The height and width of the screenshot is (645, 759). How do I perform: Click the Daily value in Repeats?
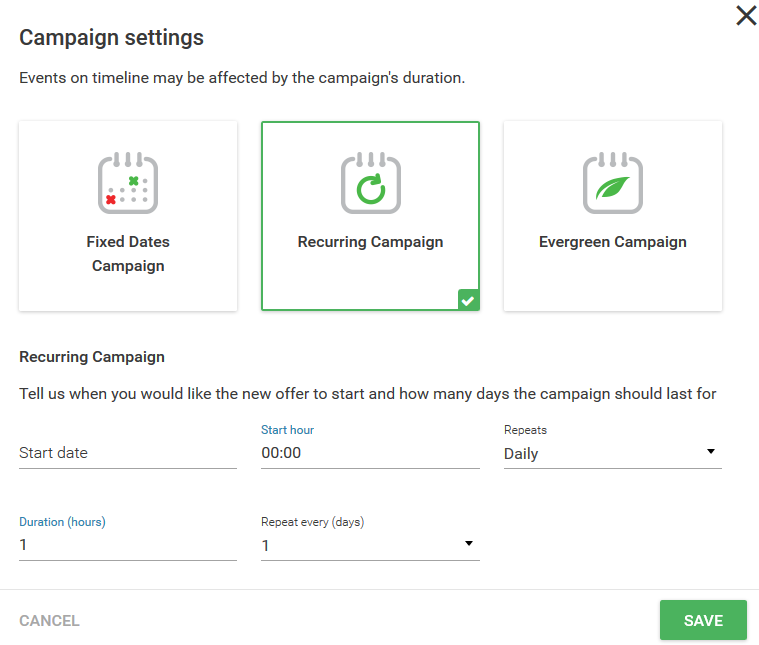pyautogui.click(x=521, y=454)
